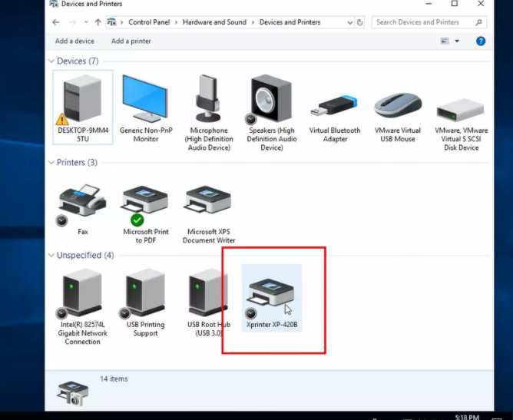Maximize the Devices and Printers window
This screenshot has width=513, height=420.
point(455,4)
